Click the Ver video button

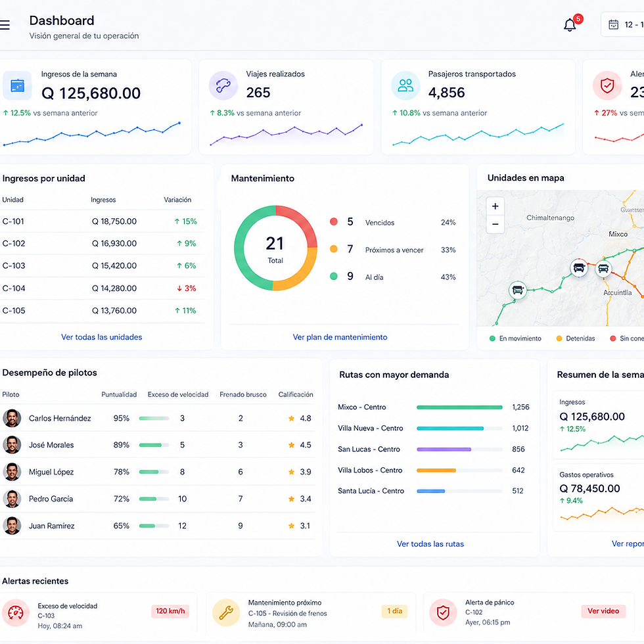[603, 611]
